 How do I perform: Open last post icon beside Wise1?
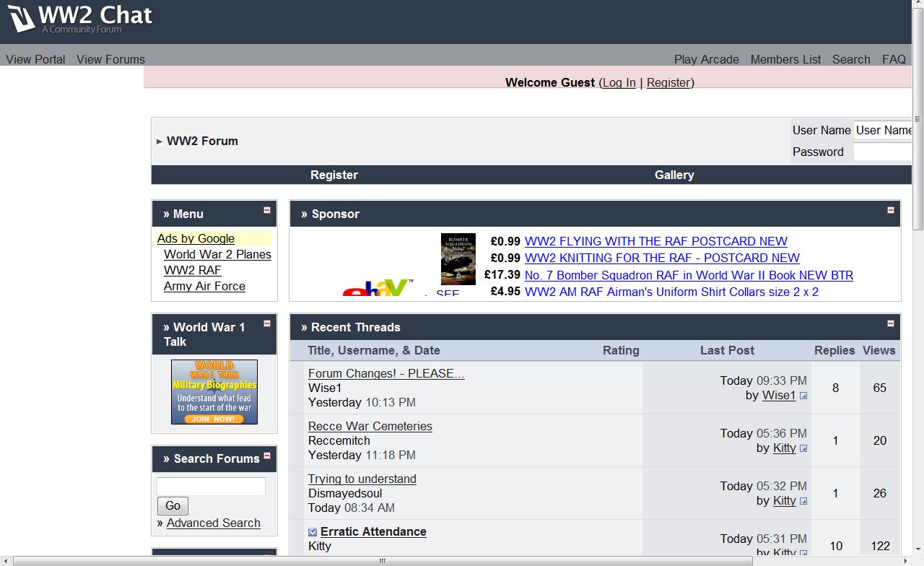coord(803,396)
